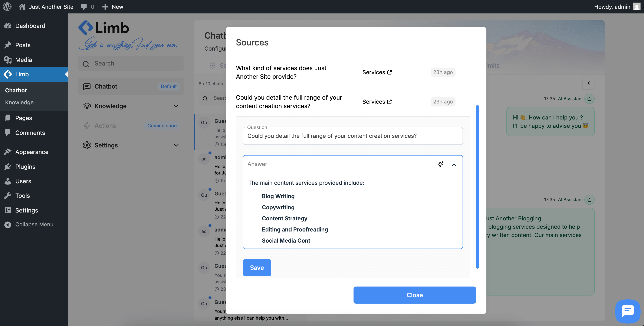Screen dimensions: 644x326
Task: Click the WordPress logo in admin bar
Action: tap(7, 7)
